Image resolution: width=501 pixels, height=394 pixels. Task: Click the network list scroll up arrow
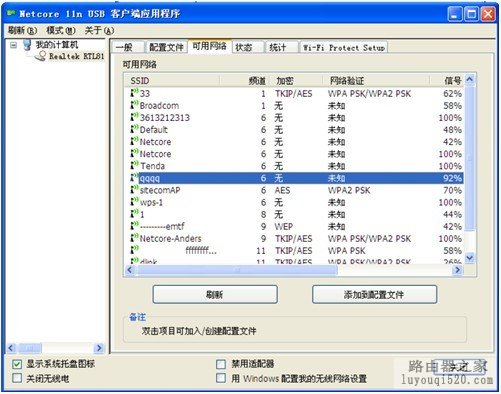470,79
